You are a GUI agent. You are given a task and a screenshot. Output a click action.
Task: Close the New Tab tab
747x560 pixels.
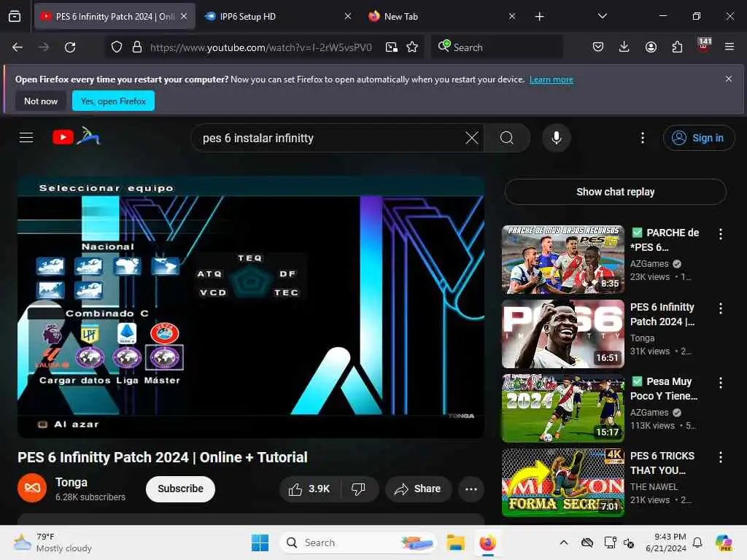pos(511,16)
